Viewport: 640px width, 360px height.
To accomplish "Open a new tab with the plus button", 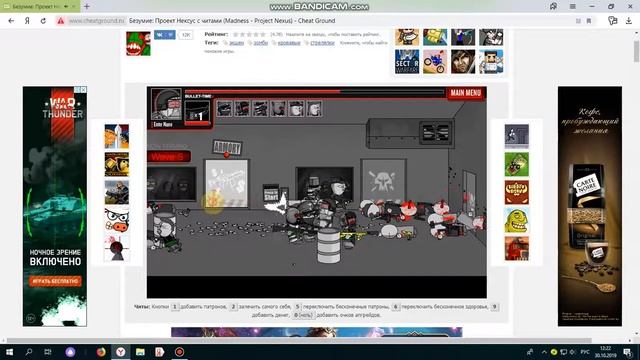I will [87, 7].
